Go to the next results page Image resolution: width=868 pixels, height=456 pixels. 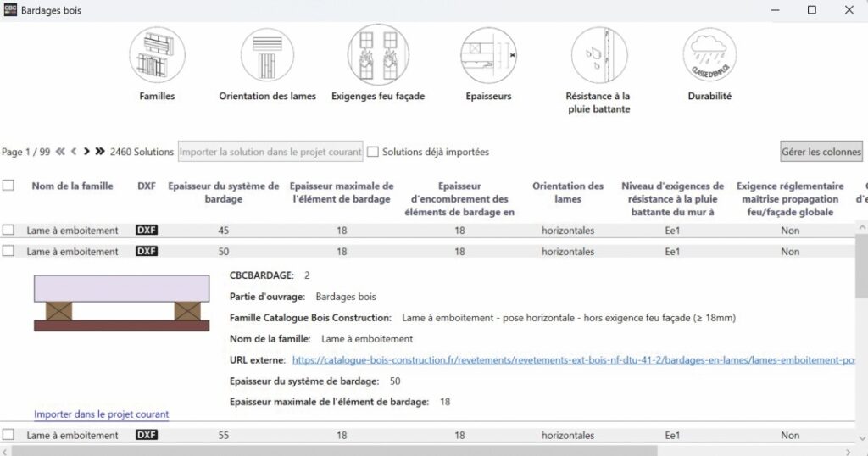pos(86,152)
